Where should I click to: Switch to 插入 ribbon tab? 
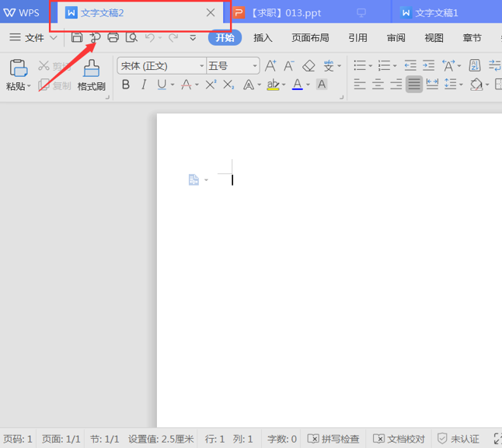coord(263,38)
